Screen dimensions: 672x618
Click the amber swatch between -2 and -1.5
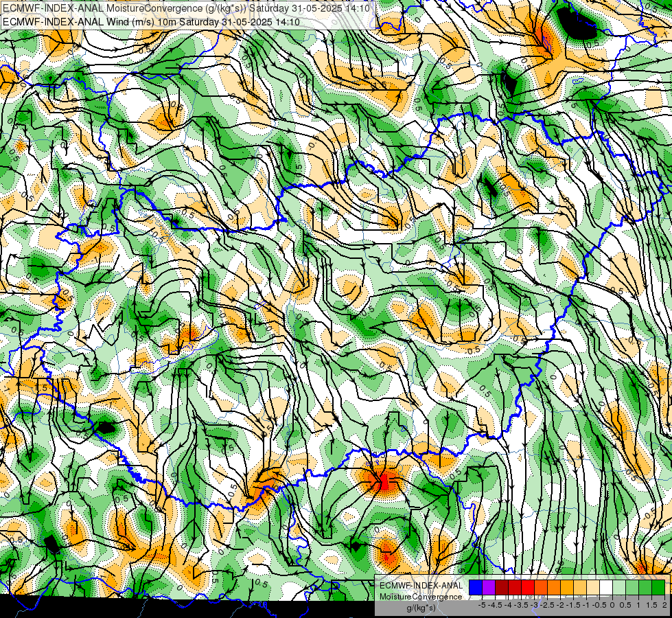click(567, 587)
